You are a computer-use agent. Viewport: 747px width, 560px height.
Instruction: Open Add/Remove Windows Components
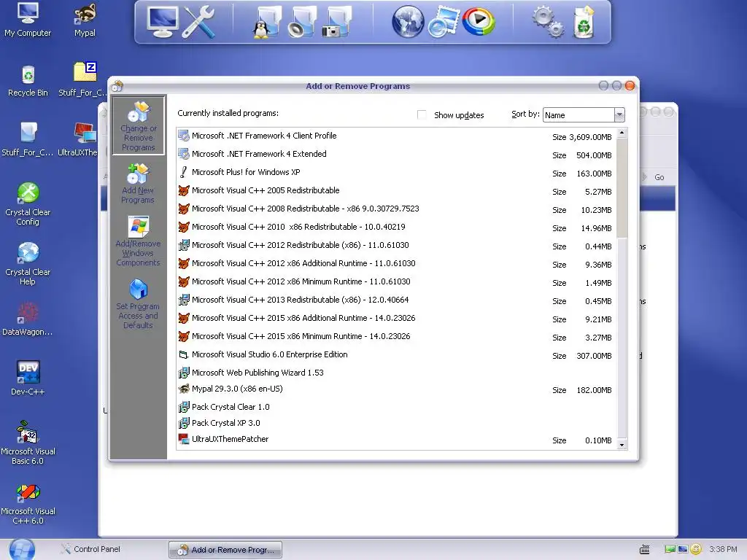point(138,241)
